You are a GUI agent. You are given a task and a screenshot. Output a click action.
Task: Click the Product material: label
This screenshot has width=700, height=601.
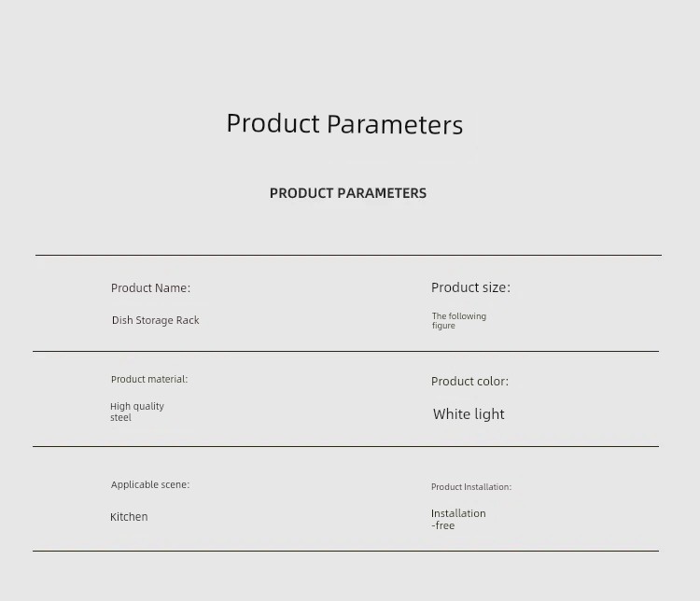click(149, 379)
